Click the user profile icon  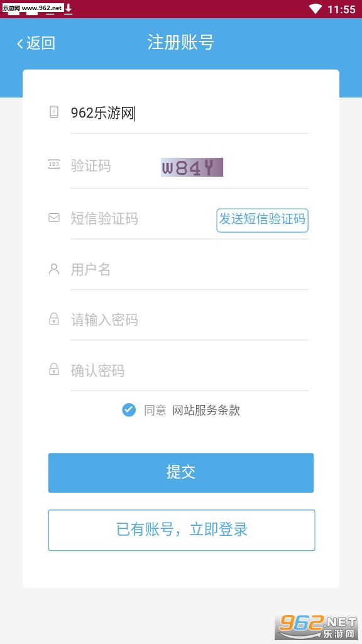click(54, 269)
